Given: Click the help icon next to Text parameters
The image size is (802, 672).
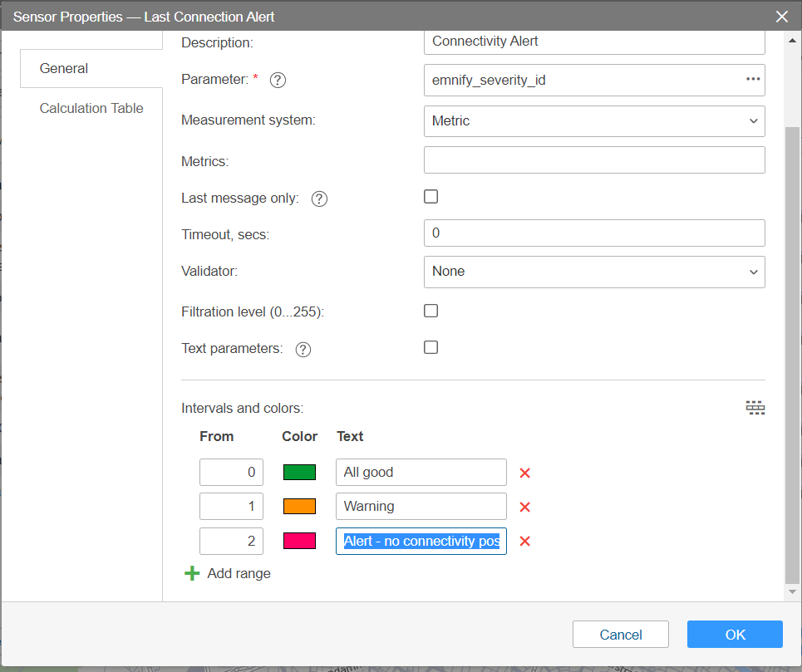Looking at the screenshot, I should (303, 350).
